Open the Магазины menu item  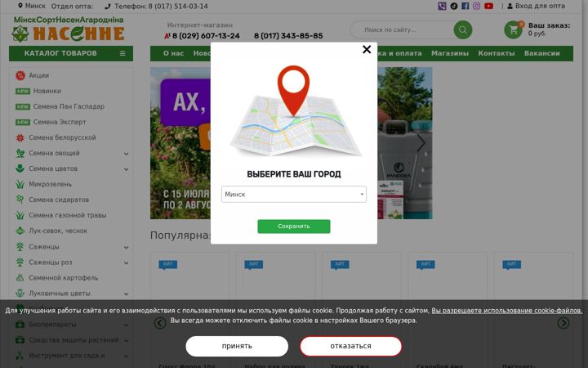coord(450,53)
